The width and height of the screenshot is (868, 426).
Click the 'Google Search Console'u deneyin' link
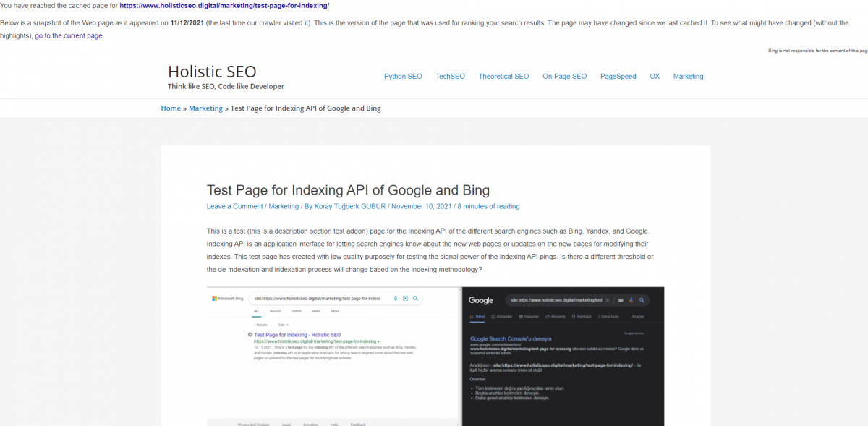[511, 338]
